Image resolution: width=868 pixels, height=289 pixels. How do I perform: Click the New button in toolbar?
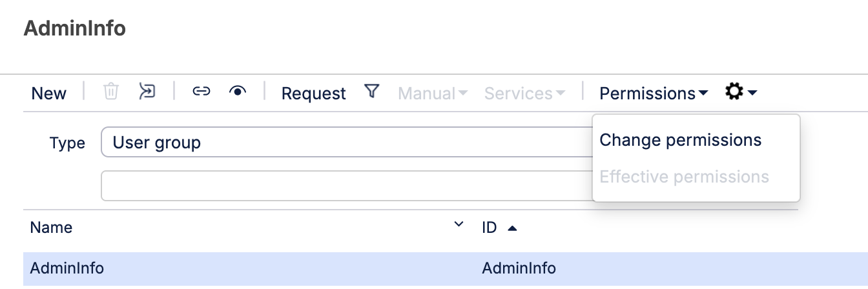pyautogui.click(x=48, y=94)
